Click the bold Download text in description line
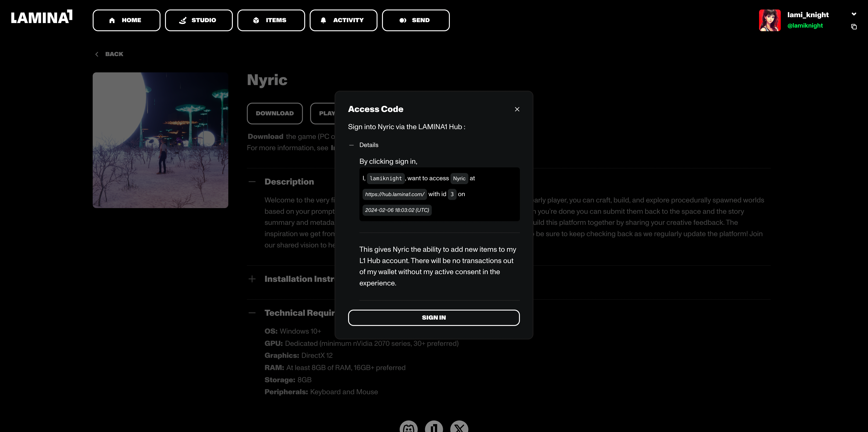 click(x=266, y=137)
